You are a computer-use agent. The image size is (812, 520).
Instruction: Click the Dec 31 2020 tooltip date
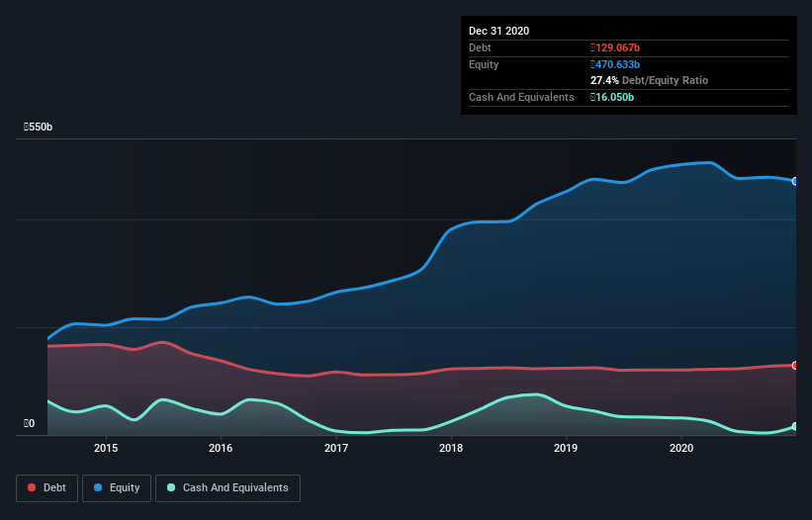(498, 31)
